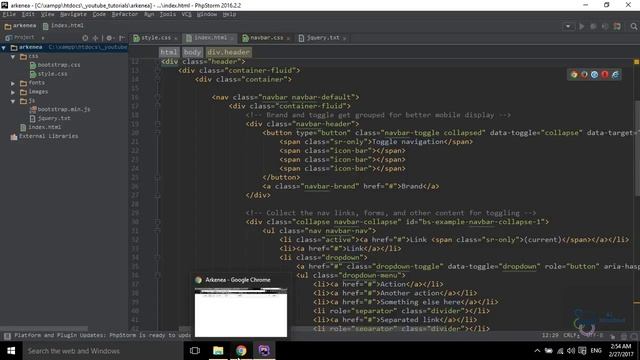Collapse the css folder
This screenshot has width=640, height=360.
tap(13, 56)
